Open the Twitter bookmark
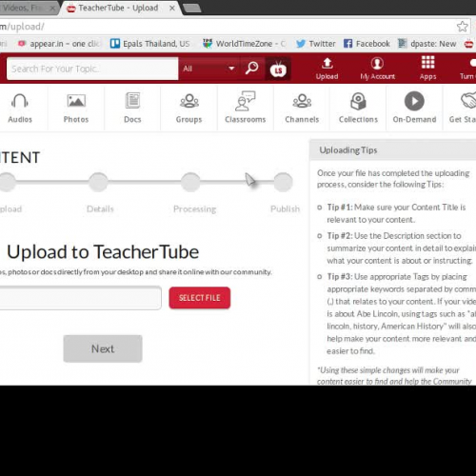The width and height of the screenshot is (476, 476). click(x=316, y=44)
